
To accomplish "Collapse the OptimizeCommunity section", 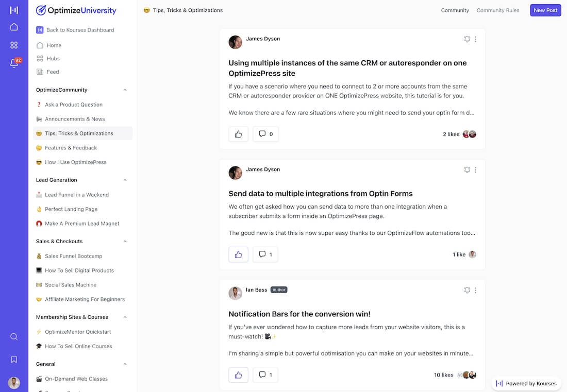I will [x=125, y=90].
